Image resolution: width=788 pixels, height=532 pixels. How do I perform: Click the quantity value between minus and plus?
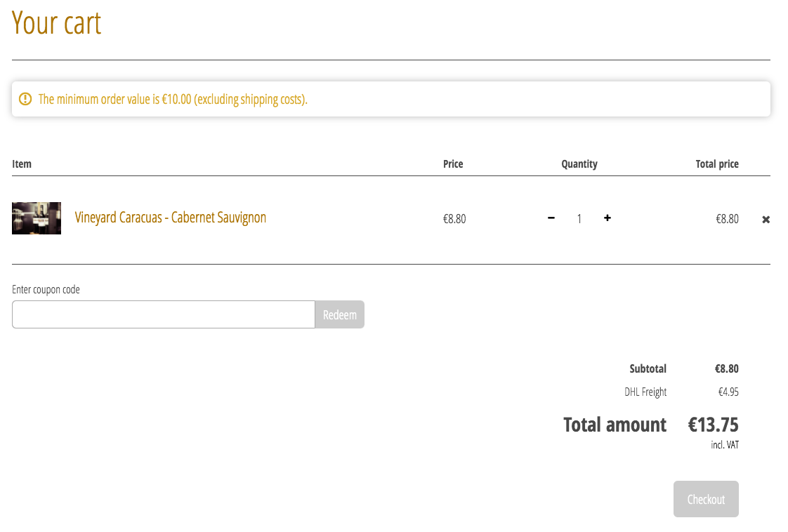pos(579,219)
